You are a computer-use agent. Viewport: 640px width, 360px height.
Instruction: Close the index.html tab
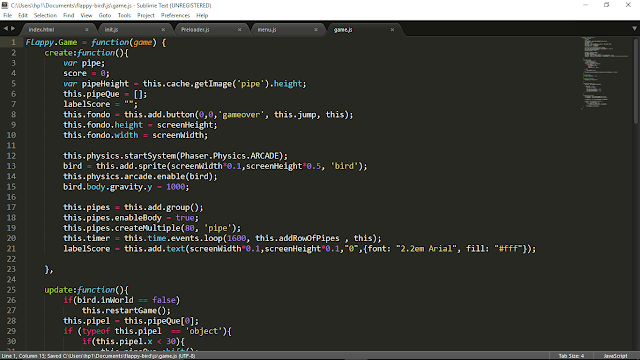point(87,30)
